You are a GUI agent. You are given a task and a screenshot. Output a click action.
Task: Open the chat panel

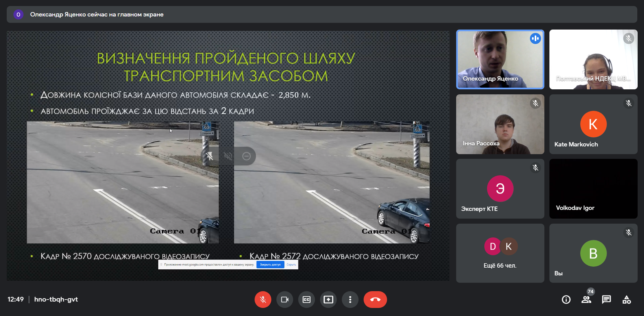coord(606,300)
